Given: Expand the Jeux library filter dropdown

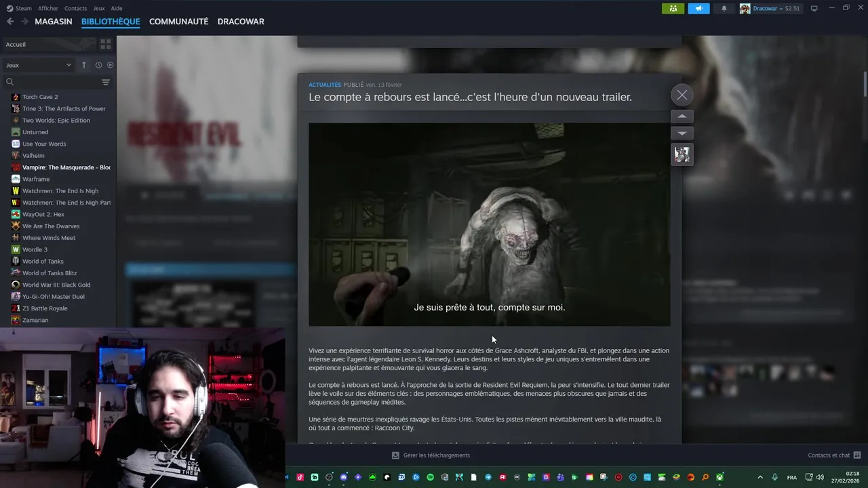Looking at the screenshot, I should coord(39,65).
